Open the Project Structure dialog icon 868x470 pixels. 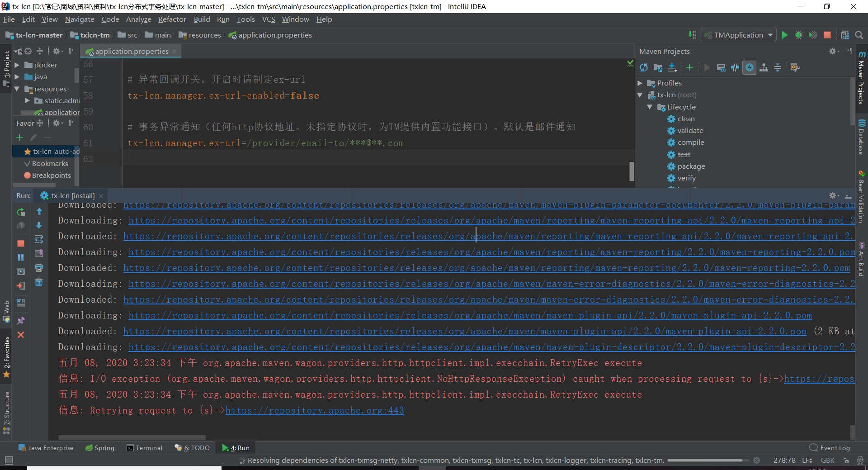tap(844, 35)
